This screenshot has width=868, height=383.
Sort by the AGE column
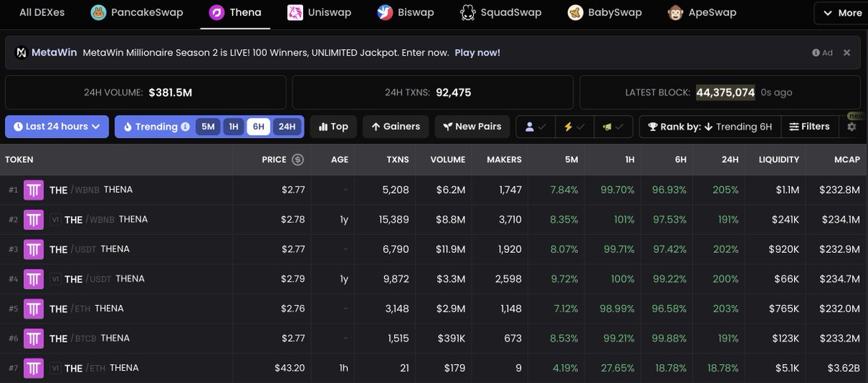(x=339, y=159)
